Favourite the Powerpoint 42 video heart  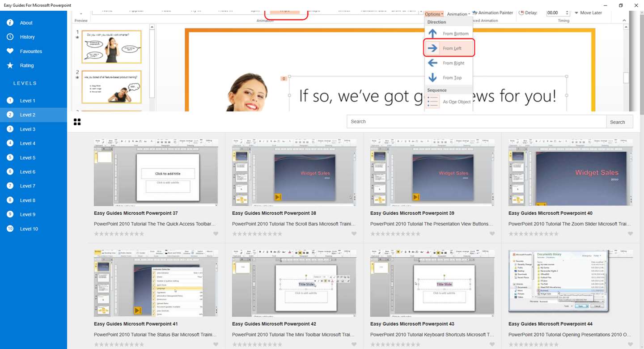click(x=354, y=345)
